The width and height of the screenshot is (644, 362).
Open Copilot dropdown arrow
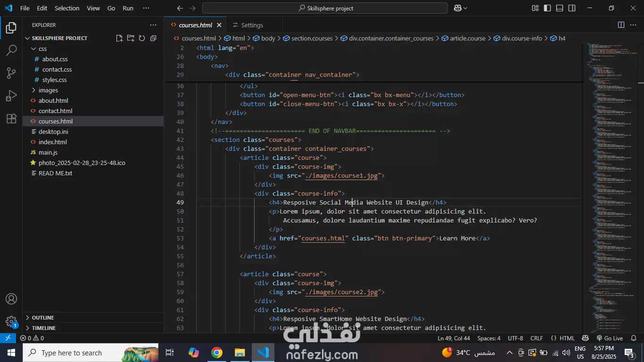click(x=466, y=8)
